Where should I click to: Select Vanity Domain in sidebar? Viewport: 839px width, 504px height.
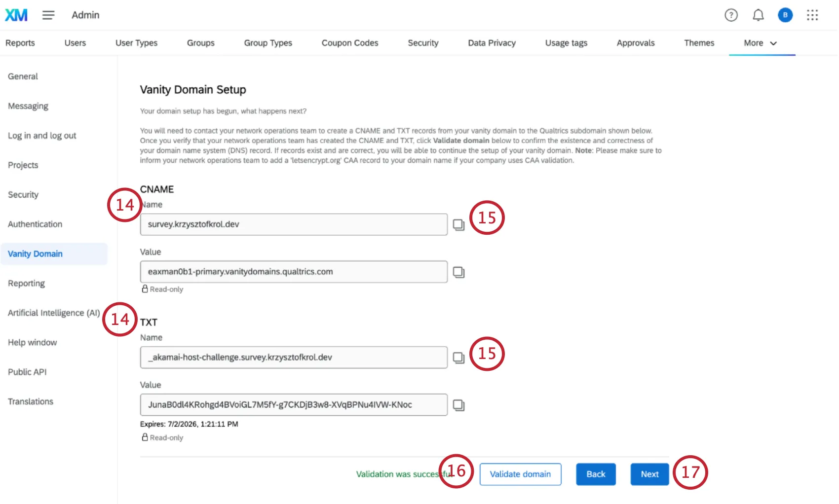click(54, 254)
